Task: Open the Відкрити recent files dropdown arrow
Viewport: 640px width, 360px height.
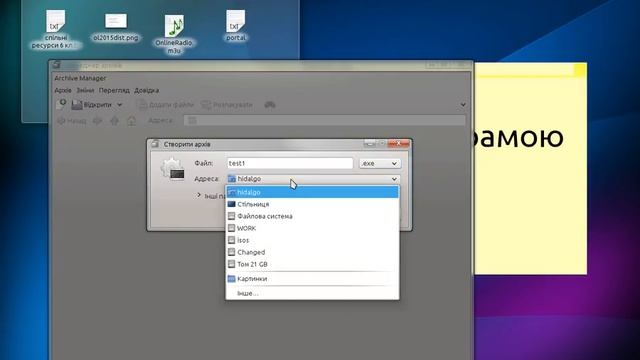Action: [x=120, y=105]
